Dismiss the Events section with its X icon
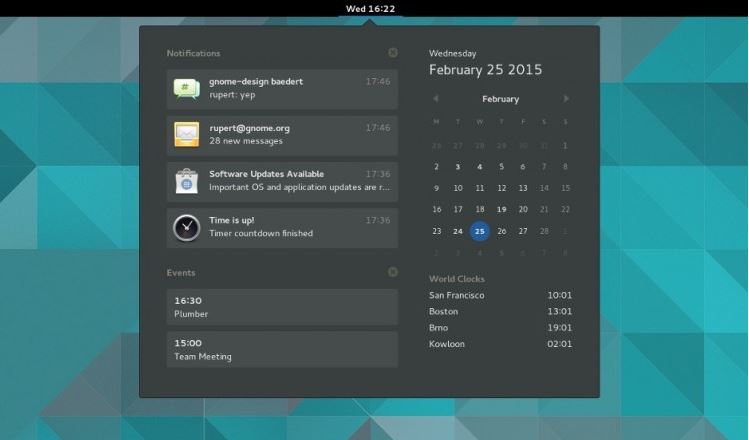 (x=393, y=272)
